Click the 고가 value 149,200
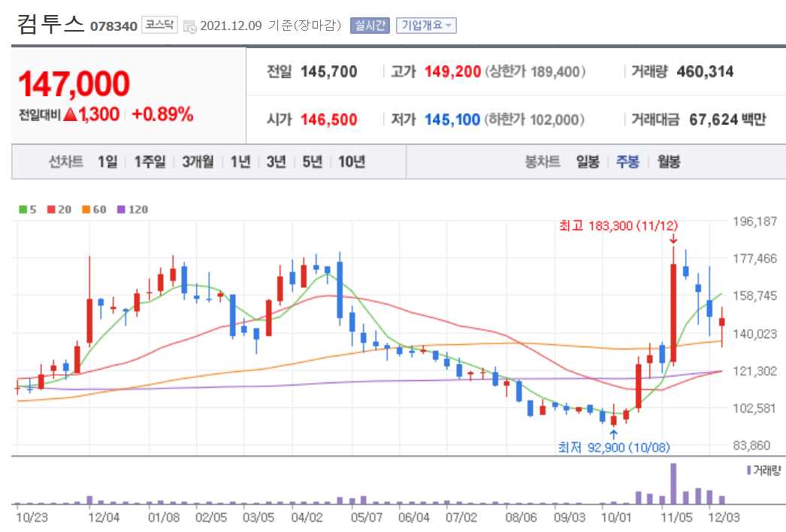Image resolution: width=786 pixels, height=532 pixels. [452, 71]
